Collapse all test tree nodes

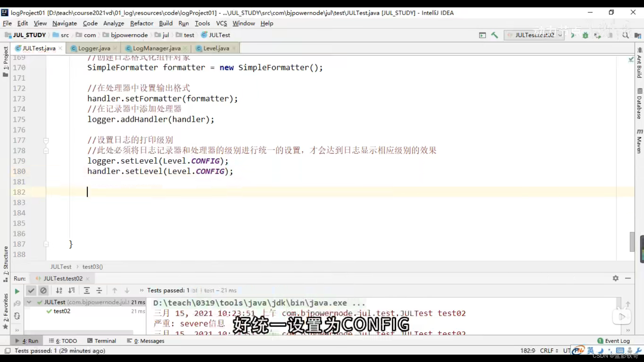point(99,290)
